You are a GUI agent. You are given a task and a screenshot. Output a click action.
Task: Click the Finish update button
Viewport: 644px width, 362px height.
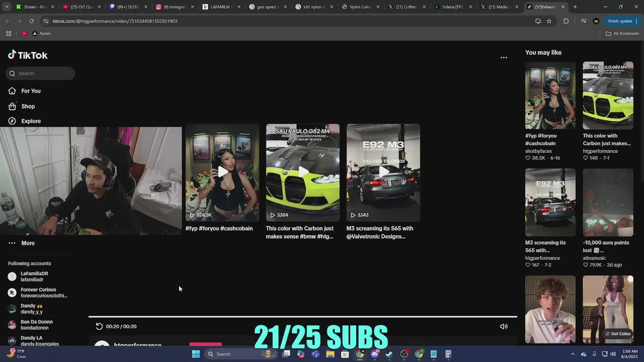coord(623,21)
